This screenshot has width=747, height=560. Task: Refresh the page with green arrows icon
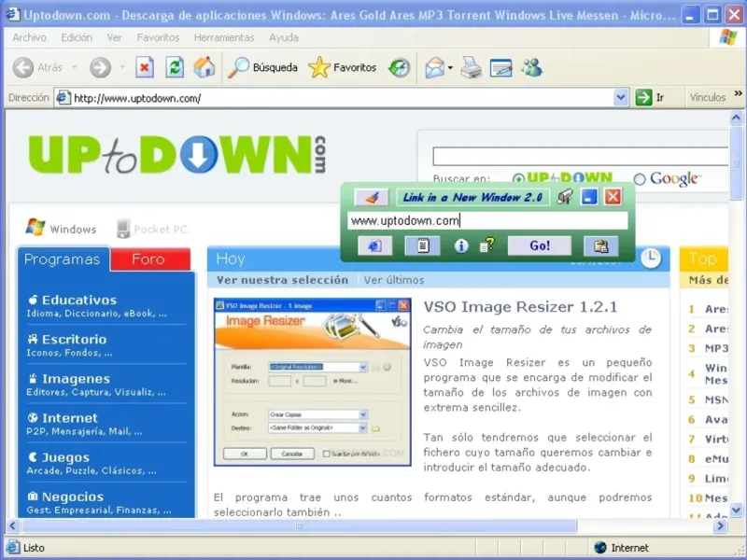coord(175,67)
